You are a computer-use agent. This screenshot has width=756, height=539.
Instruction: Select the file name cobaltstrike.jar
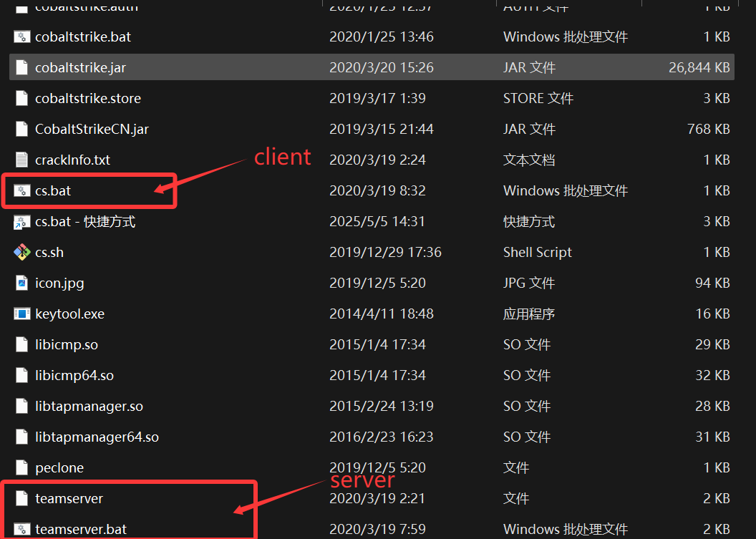80,68
